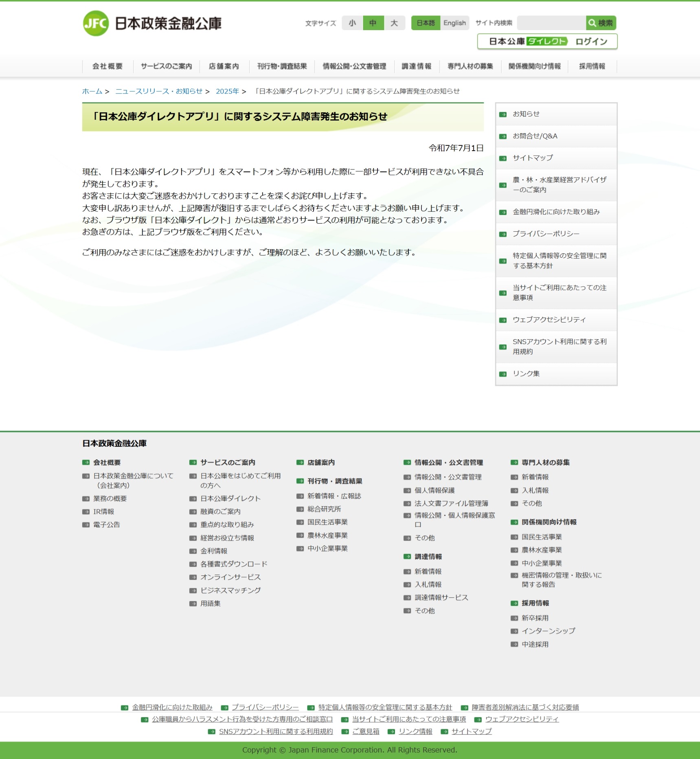
Task: Click green arrow icon beside footer 専門人材の募集 heading
Action: click(x=514, y=462)
